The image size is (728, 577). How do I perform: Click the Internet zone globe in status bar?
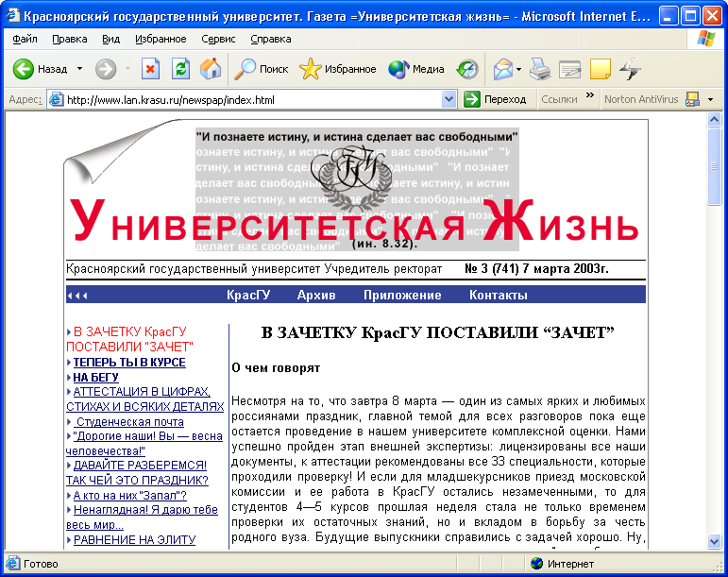(536, 564)
